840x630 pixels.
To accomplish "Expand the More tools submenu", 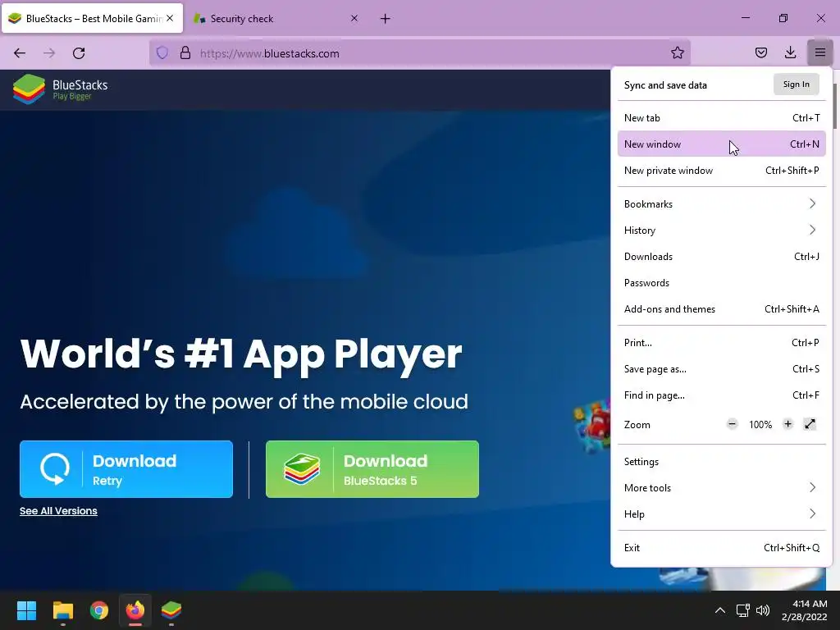I will point(722,488).
